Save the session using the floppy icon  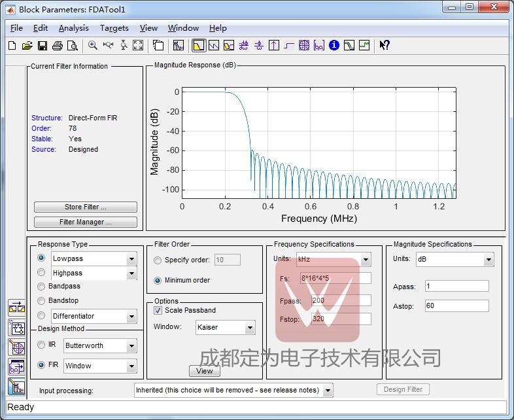(x=43, y=45)
